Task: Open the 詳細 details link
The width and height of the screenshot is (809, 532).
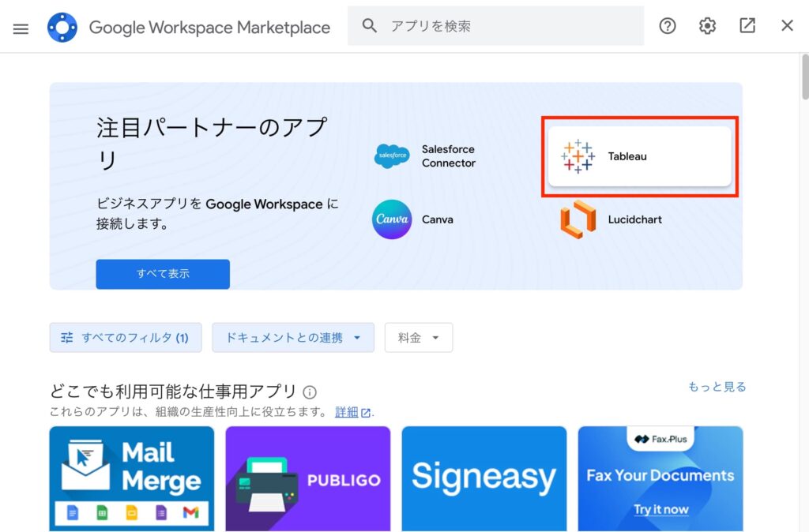Action: coord(347,412)
